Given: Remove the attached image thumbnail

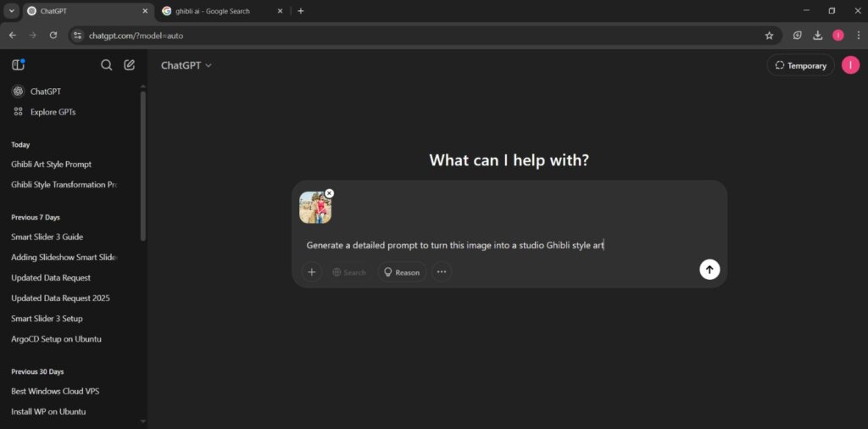Looking at the screenshot, I should point(330,193).
